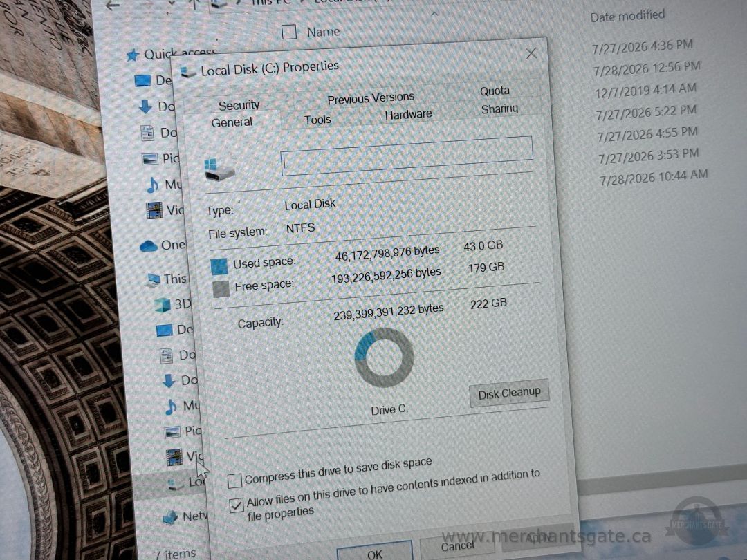Click the drive label text field
This screenshot has height=560, width=747.
(407, 156)
